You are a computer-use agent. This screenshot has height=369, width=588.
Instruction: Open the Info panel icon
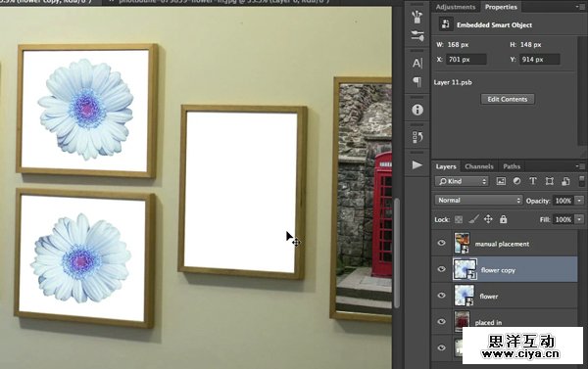tap(417, 110)
